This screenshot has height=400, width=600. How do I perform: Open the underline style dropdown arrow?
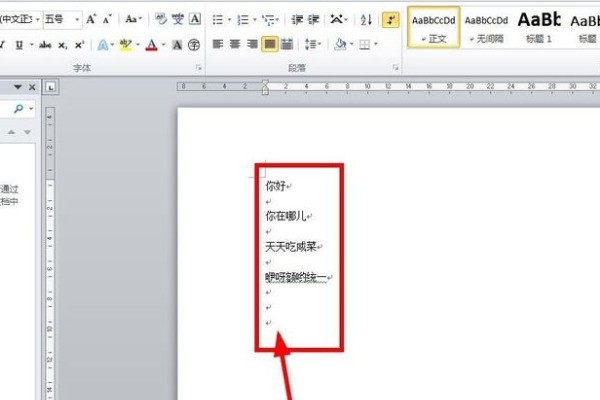31,45
